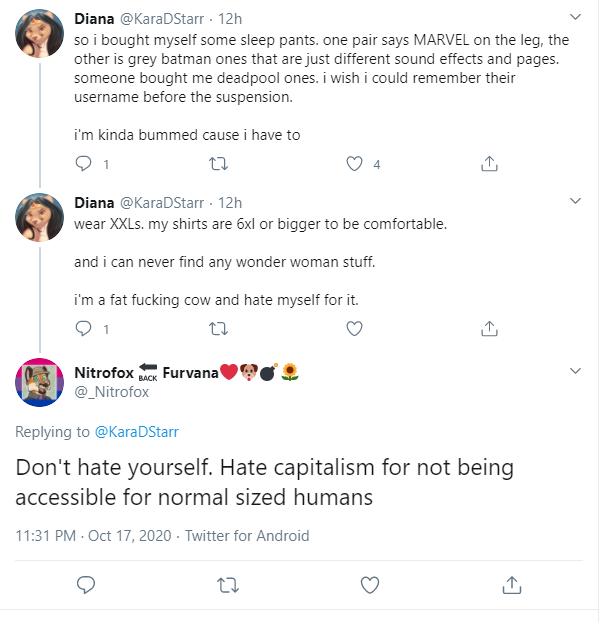Reply to Nitrofox's main tweet
Screen dimensions: 599x622
pyautogui.click(x=86, y=585)
